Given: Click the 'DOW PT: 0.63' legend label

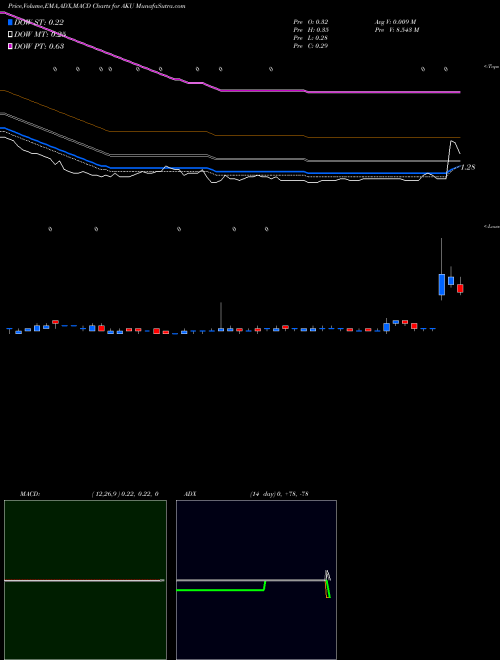Looking at the screenshot, I should (x=39, y=46).
